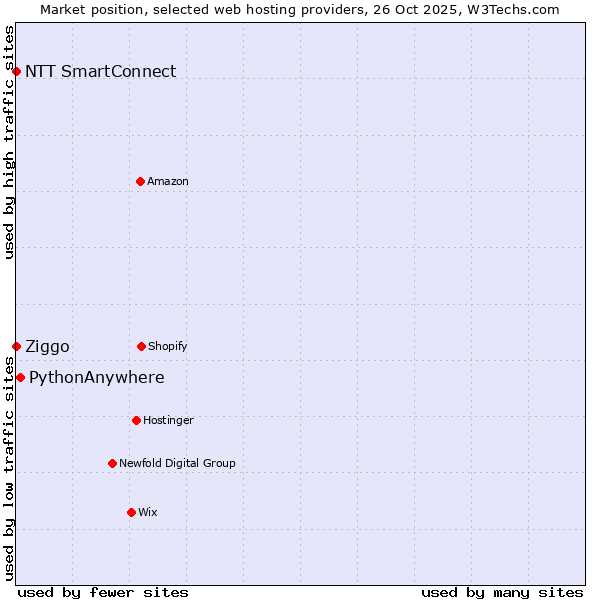This screenshot has width=600, height=600.
Task: Click the Newfold Digital Group marker dot
Action: (112, 463)
